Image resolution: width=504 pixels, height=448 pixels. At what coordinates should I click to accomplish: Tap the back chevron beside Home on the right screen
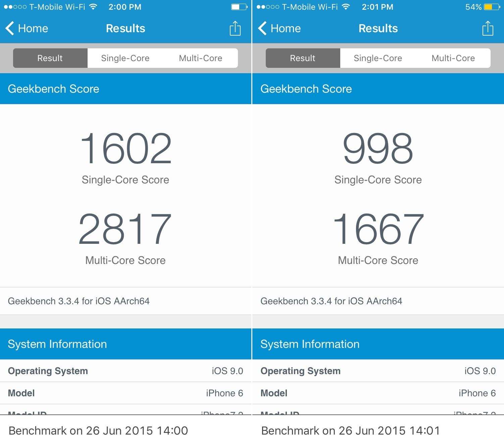(262, 28)
